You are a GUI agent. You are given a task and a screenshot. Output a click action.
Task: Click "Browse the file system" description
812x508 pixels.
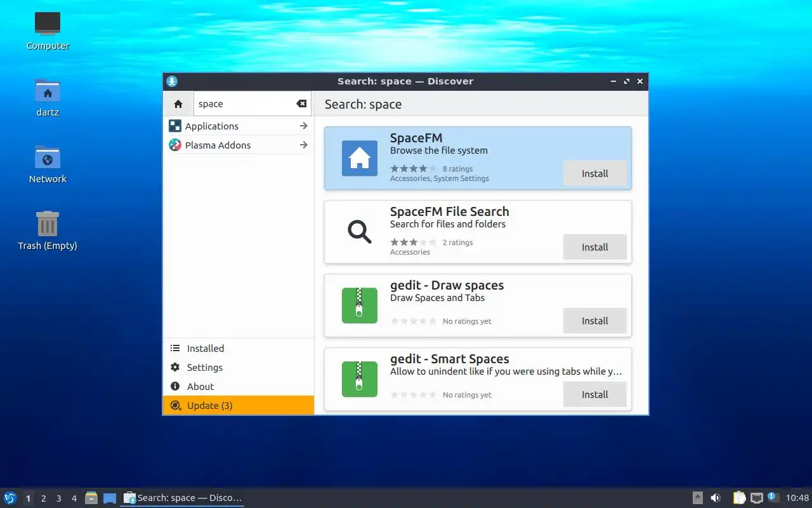pos(439,150)
